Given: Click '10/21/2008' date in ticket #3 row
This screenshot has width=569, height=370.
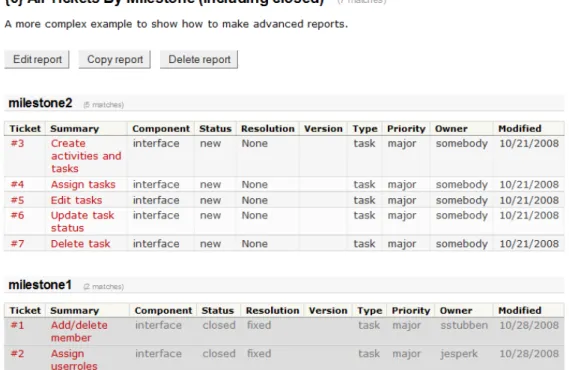Looking at the screenshot, I should click(x=529, y=143).
